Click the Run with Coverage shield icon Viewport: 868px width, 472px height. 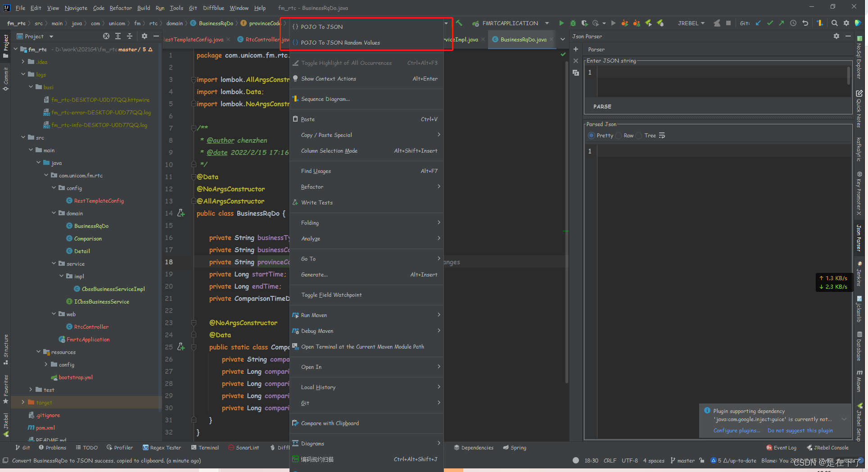pos(584,23)
